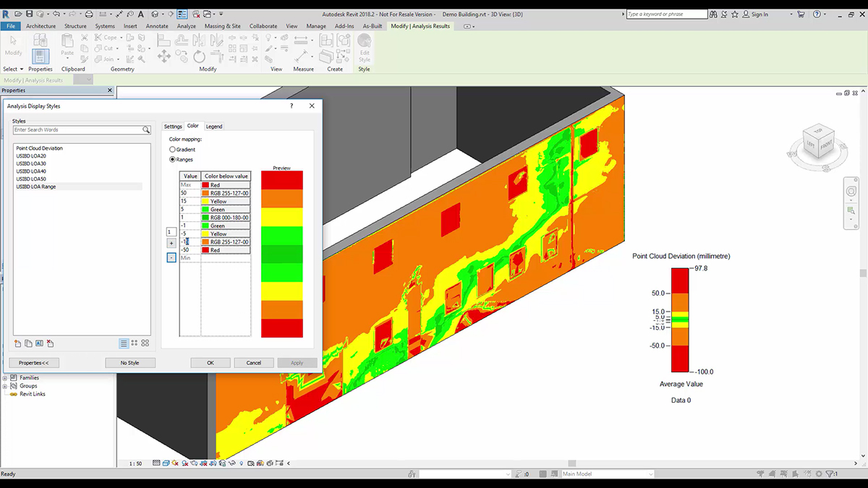Image resolution: width=868 pixels, height=488 pixels.
Task: Switch to the Legend tab
Action: tap(214, 127)
